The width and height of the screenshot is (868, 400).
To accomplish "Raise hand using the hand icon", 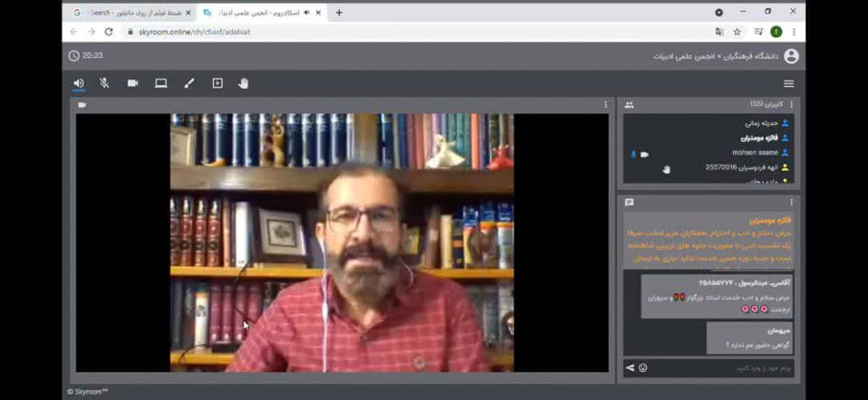I will point(244,84).
